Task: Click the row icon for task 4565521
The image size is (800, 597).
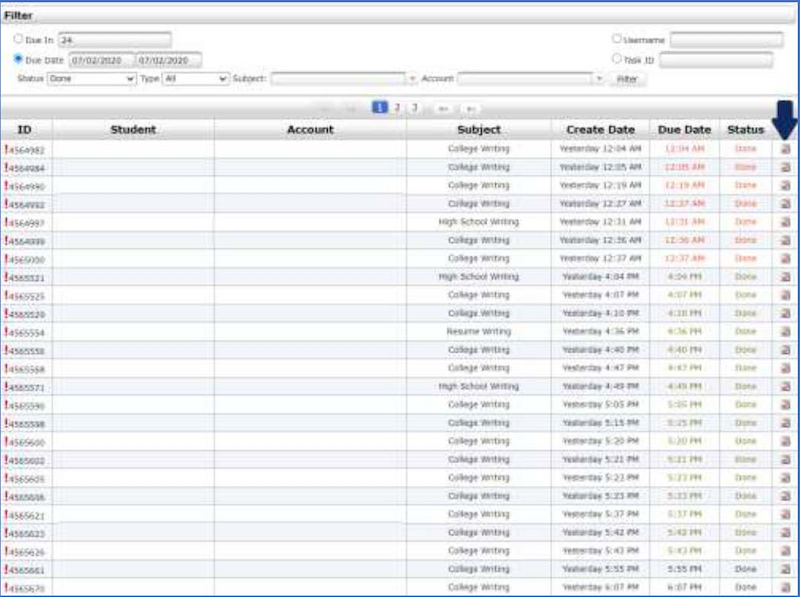Action: 785,277
